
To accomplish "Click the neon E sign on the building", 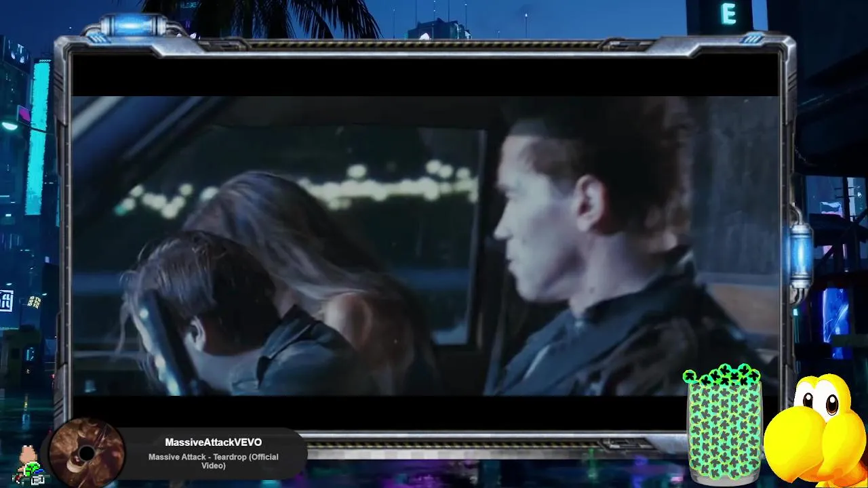I will (728, 14).
